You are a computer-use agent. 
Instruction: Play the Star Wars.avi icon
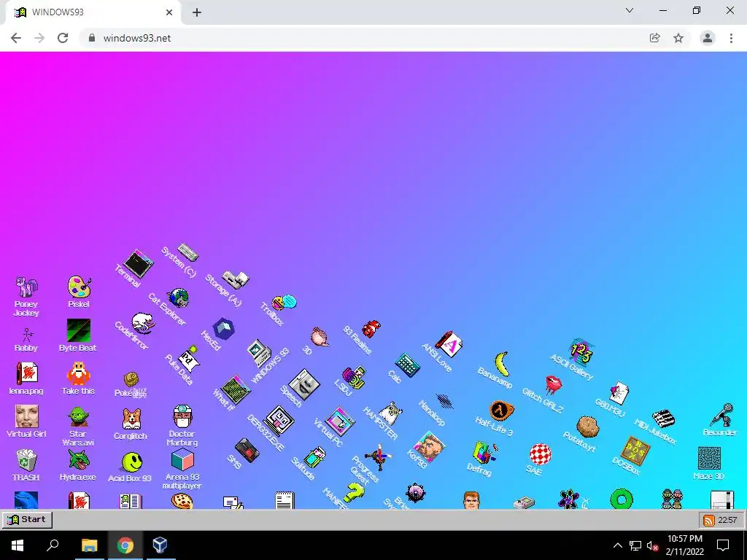(78, 417)
